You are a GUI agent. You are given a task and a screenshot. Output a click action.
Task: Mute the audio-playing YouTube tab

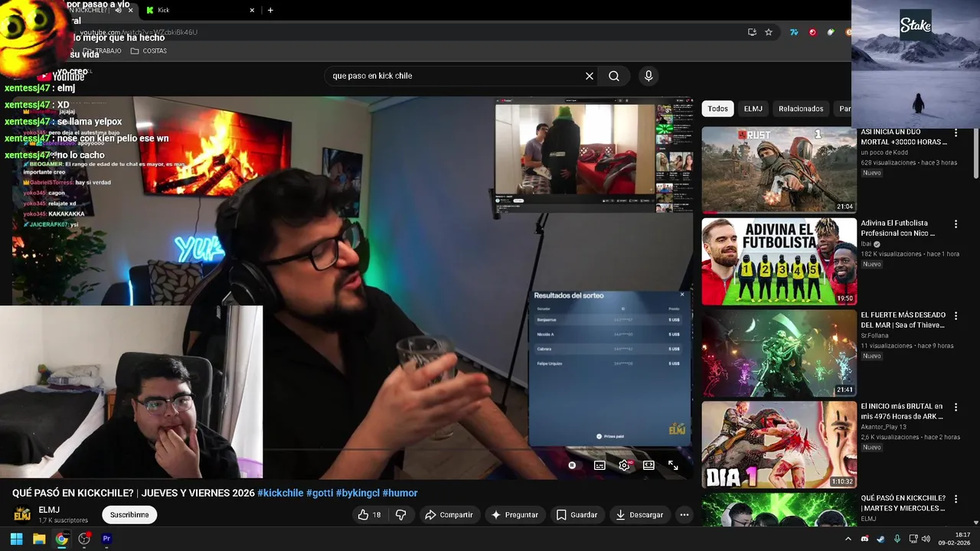coord(118,10)
